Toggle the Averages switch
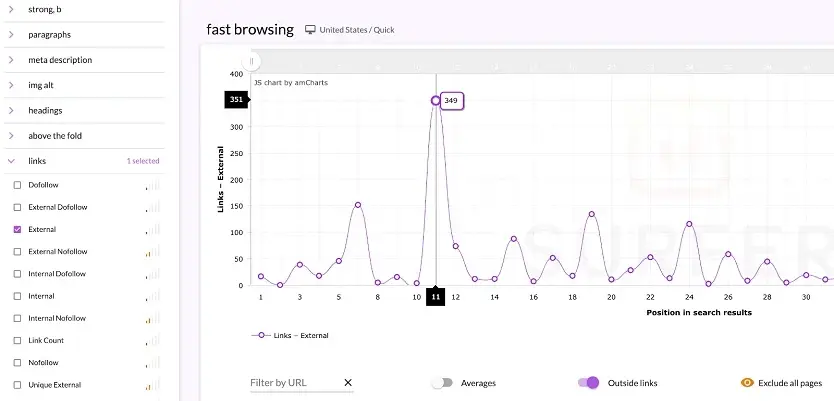The width and height of the screenshot is (834, 401). click(442, 383)
